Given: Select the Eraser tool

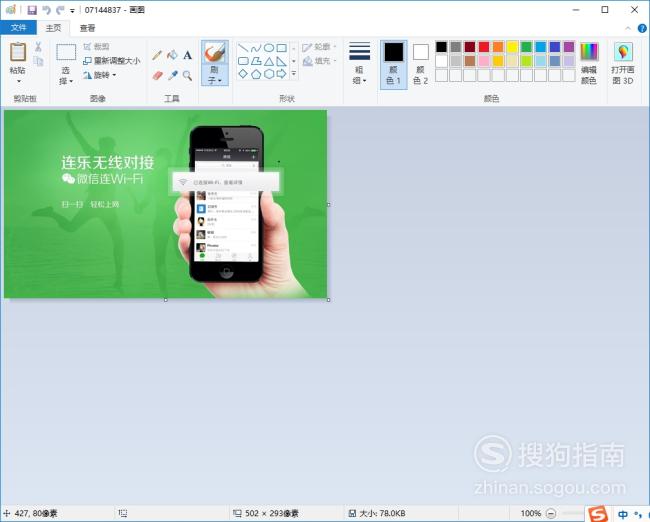Looking at the screenshot, I should 157,75.
